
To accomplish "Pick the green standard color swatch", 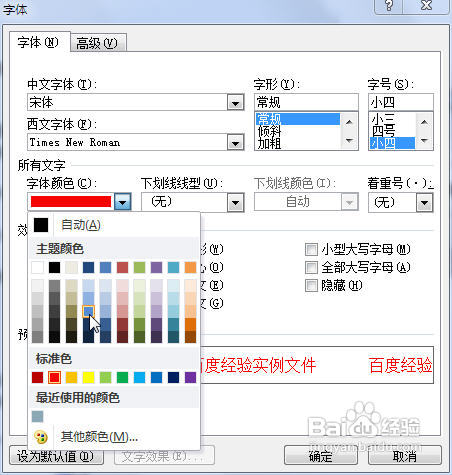I will (122, 377).
